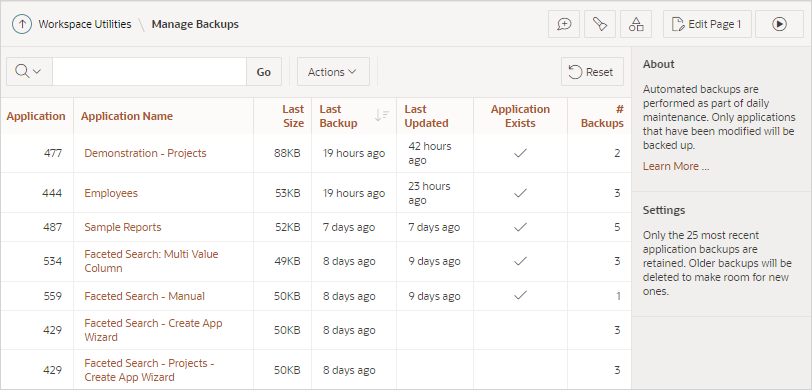
Task: Click backup count 1 for Faceted Search - Manual
Action: pyautogui.click(x=618, y=296)
